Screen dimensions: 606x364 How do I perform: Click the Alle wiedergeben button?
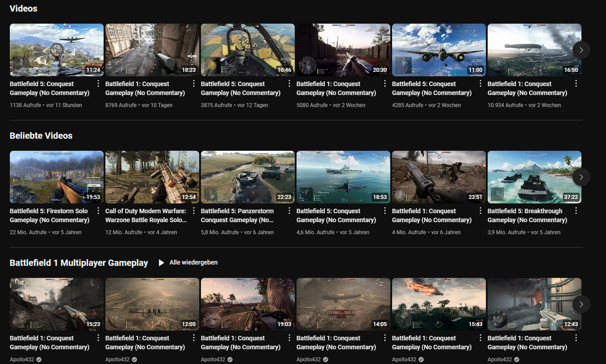click(188, 263)
